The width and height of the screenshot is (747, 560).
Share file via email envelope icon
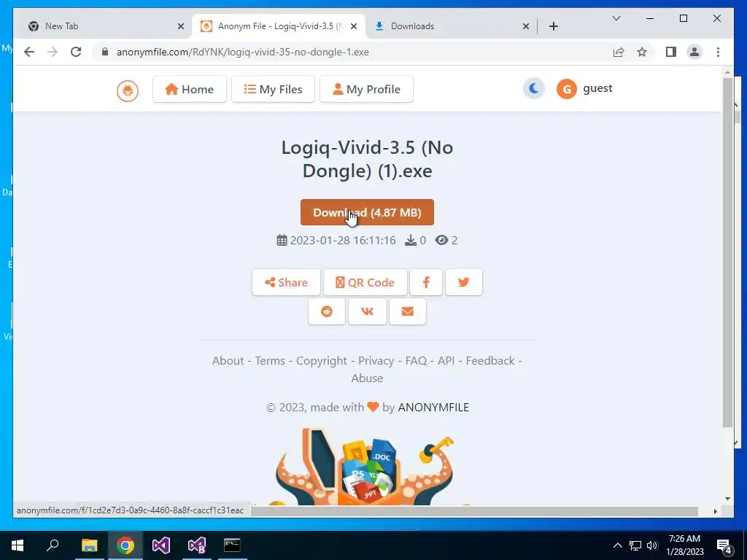click(407, 311)
